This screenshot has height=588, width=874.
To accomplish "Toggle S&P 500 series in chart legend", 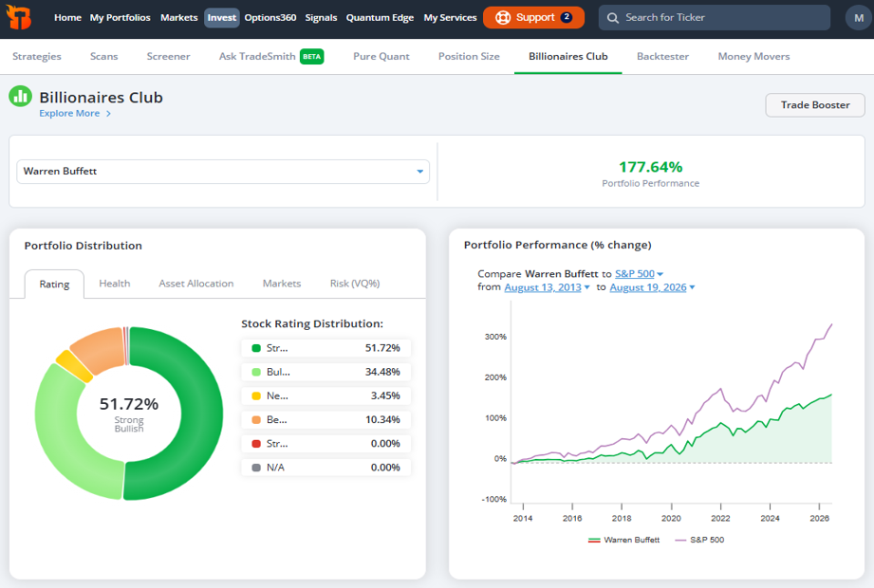I will (699, 540).
